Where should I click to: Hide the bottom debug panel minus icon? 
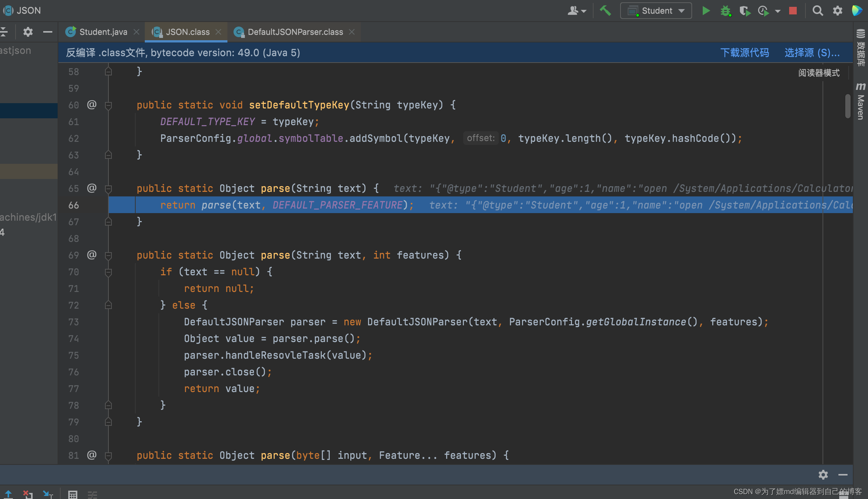(843, 475)
